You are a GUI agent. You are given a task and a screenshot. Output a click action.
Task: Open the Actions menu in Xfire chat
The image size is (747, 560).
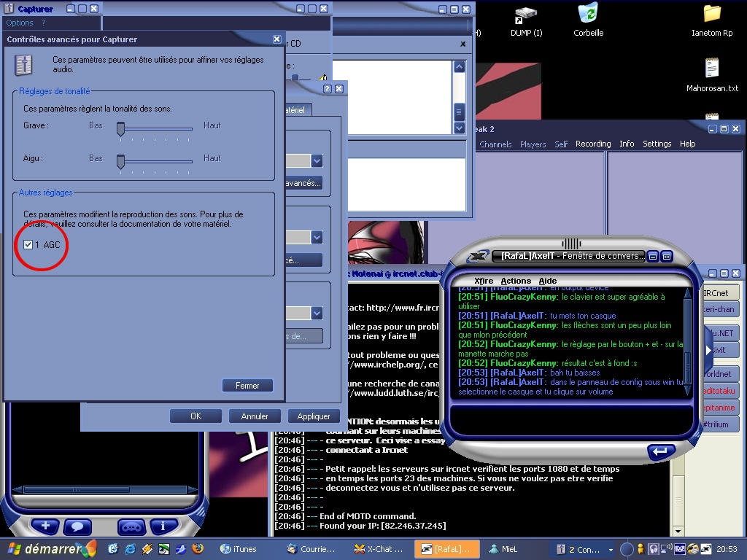coord(516,281)
